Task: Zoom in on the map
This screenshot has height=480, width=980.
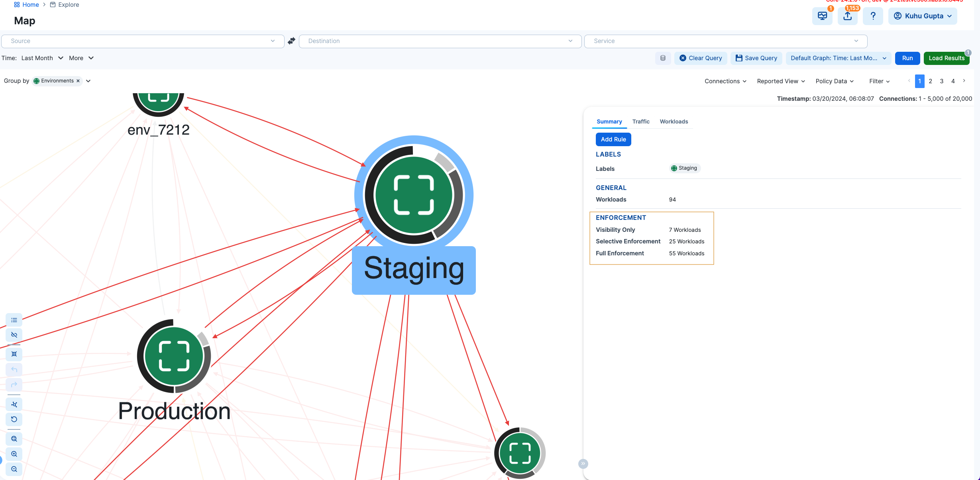Action: tap(14, 454)
